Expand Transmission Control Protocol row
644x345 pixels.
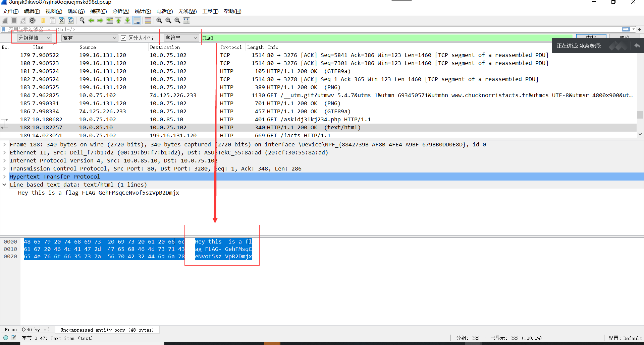(4, 168)
